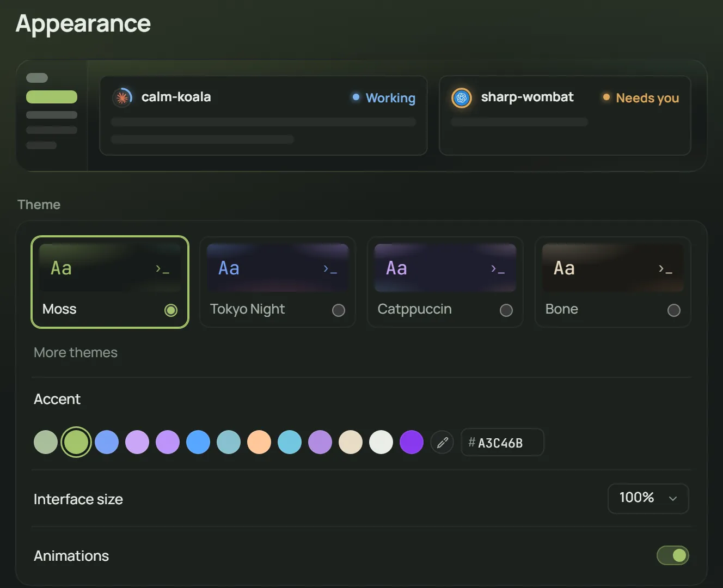Select the white accent color swatch

pyautogui.click(x=381, y=442)
